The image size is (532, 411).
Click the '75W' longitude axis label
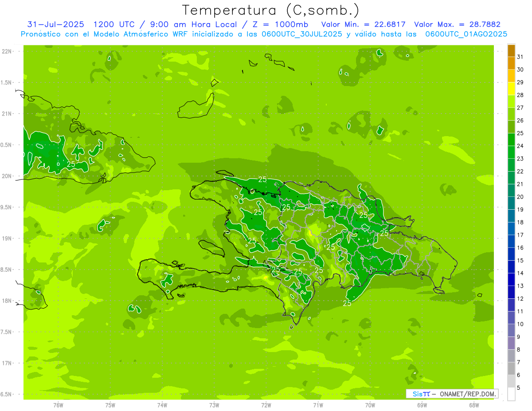[110, 405]
